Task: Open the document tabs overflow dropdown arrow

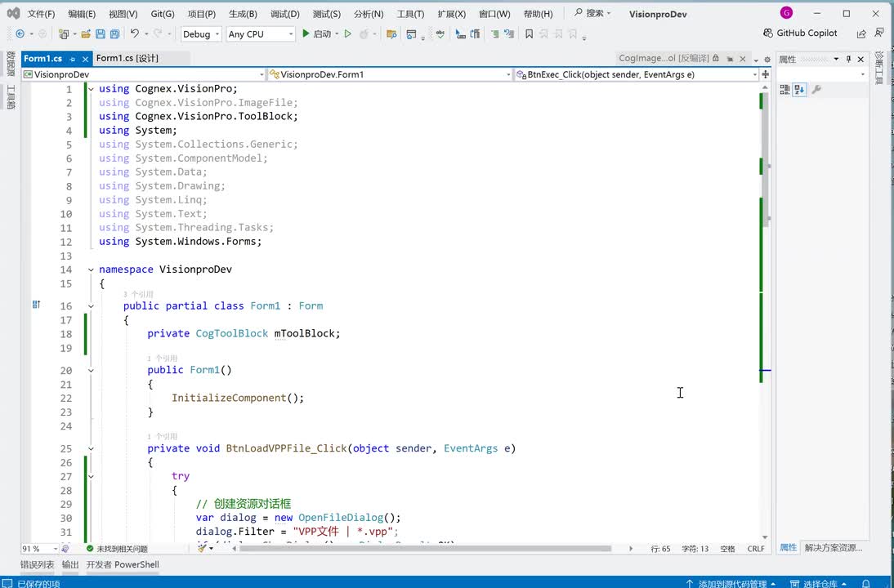Action: 756,60
